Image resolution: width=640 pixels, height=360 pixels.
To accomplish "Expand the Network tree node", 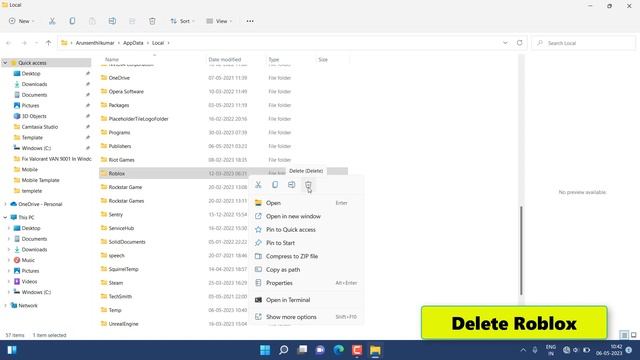I will (5, 305).
